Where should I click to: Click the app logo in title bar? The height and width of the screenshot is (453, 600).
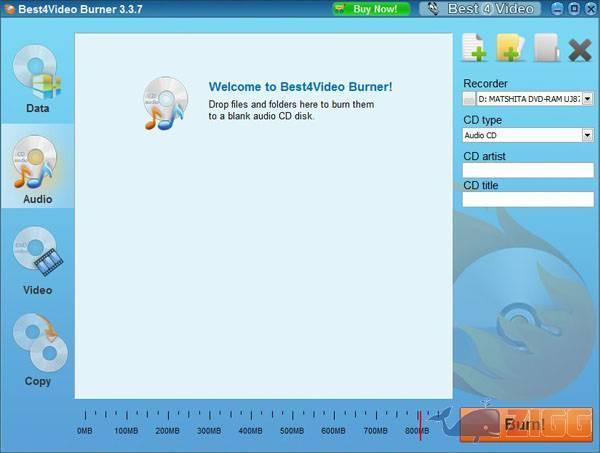point(9,9)
